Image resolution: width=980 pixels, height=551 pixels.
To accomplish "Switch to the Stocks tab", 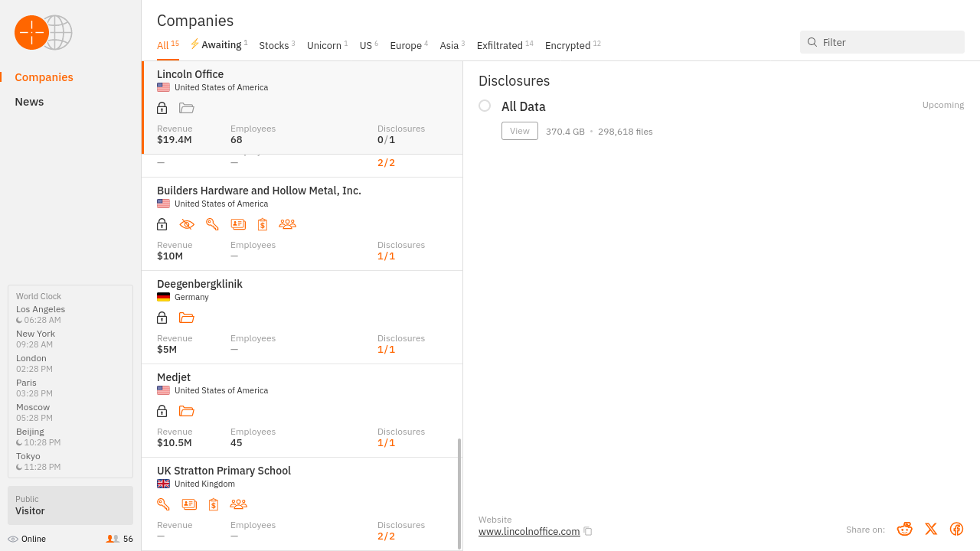I will [x=277, y=45].
